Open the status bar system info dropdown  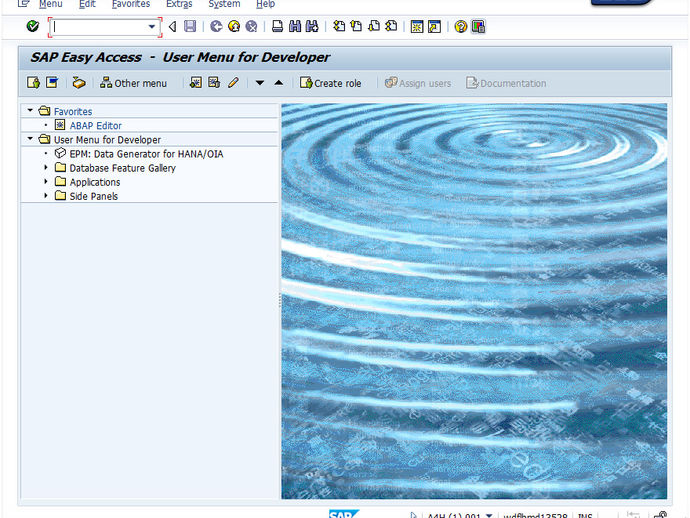pos(488,515)
